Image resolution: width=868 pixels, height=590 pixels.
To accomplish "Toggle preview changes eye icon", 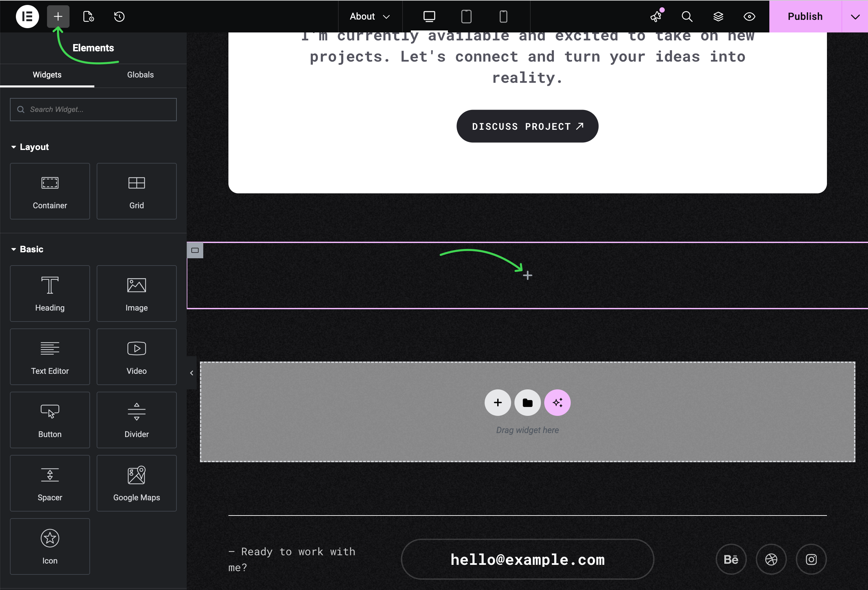I will (749, 17).
